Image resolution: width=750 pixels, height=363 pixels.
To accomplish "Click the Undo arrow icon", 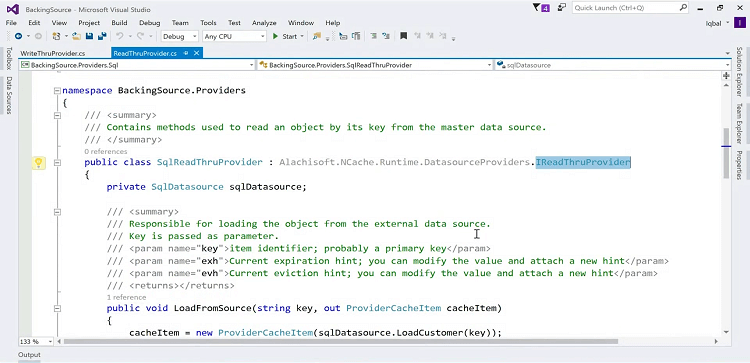I will coord(119,36).
